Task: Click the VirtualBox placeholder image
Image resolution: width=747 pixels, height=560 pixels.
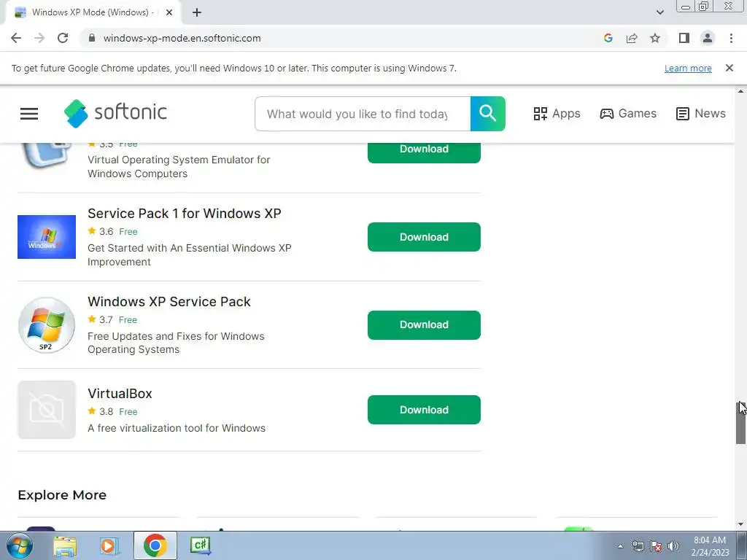Action: (x=47, y=410)
